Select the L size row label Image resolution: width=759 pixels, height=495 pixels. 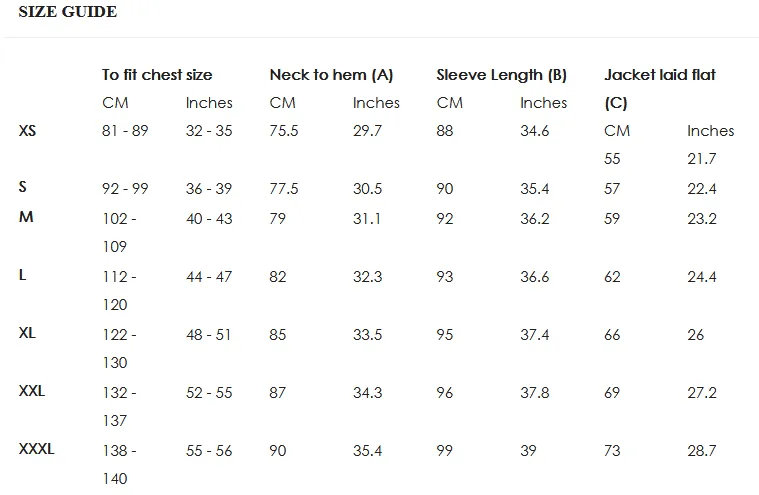(22, 275)
